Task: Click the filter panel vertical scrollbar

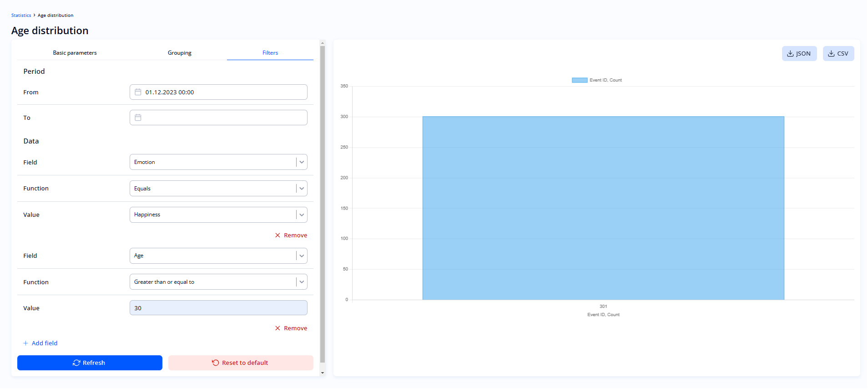Action: click(323, 205)
